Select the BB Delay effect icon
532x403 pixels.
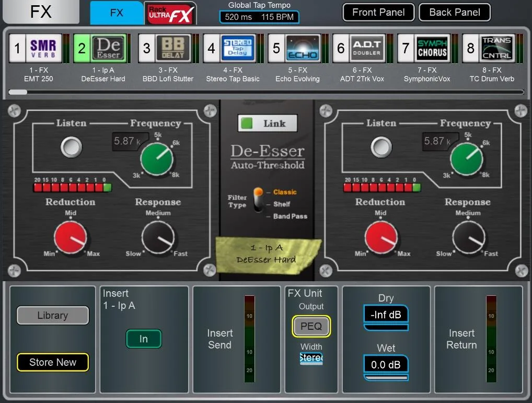pyautogui.click(x=173, y=48)
